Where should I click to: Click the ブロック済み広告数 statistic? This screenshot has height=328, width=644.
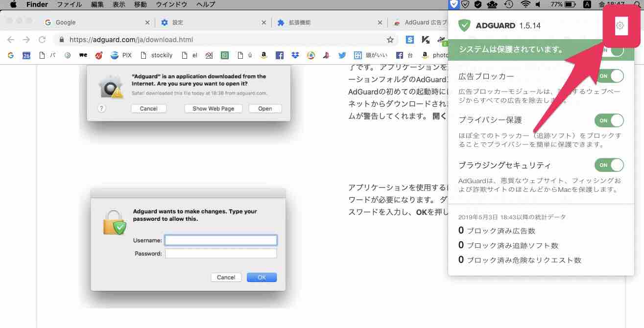497,231
